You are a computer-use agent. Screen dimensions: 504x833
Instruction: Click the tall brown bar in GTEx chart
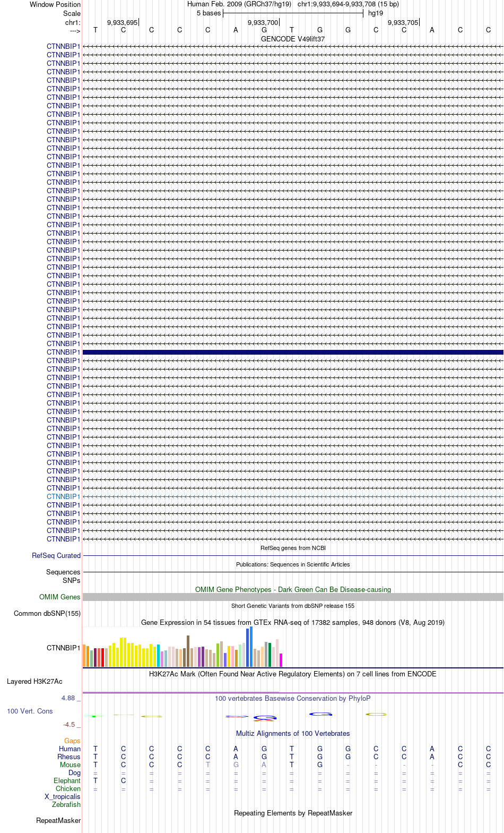pos(188,651)
